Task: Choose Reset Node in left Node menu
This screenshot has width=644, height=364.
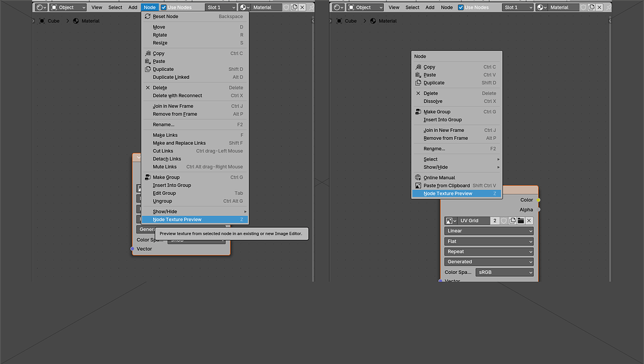Action: [195, 16]
